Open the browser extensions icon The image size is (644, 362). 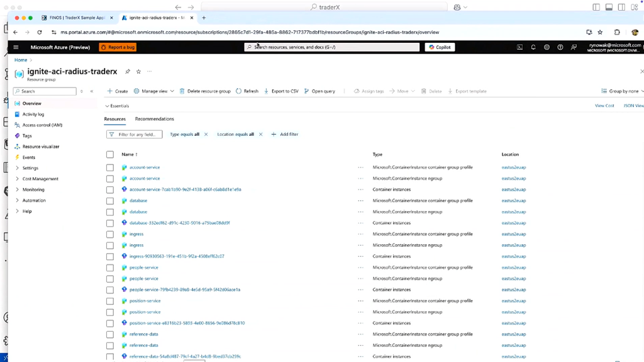coord(617,32)
